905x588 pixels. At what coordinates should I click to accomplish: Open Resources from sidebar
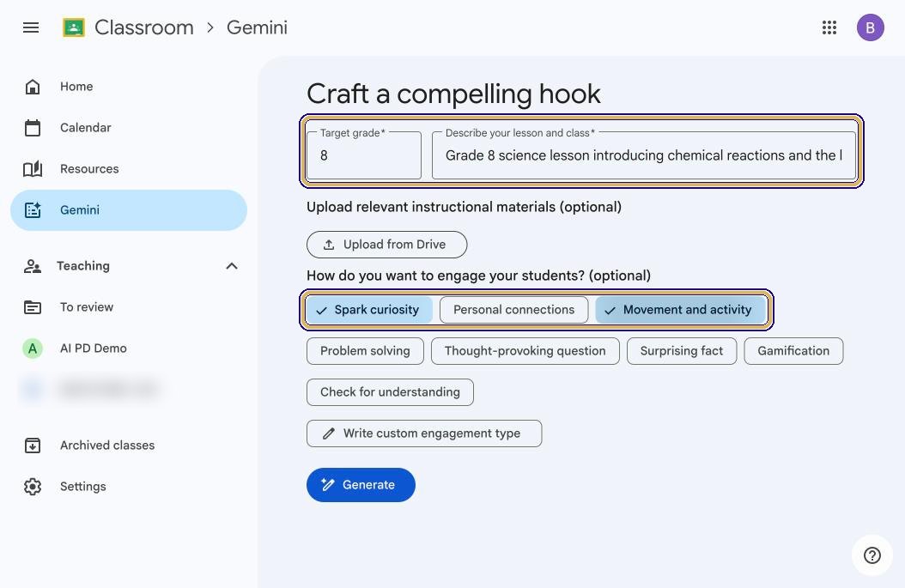(x=129, y=169)
